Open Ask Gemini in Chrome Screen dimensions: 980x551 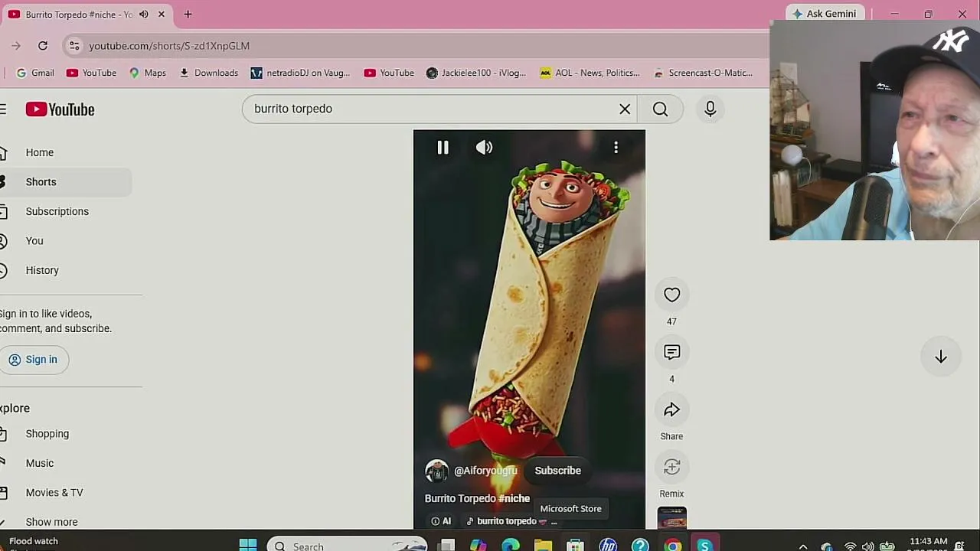[825, 14]
